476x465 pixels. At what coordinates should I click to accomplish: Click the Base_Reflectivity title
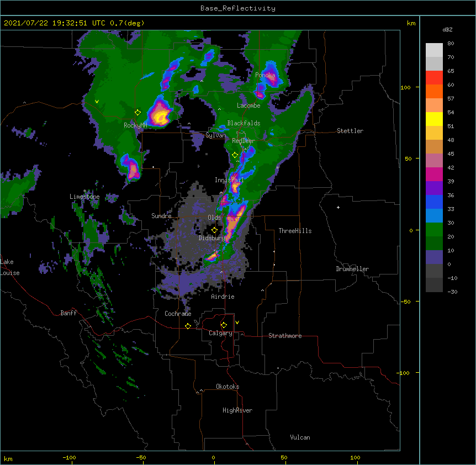(238, 8)
